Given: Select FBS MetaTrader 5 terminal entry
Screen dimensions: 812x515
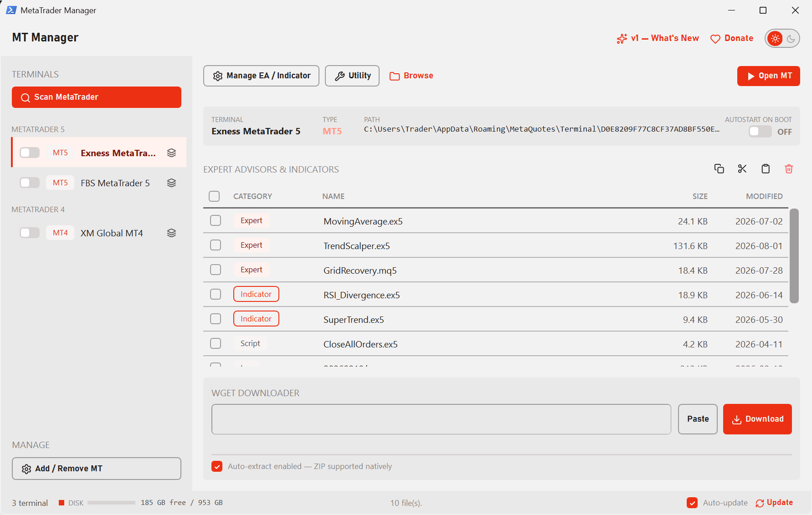Looking at the screenshot, I should (x=99, y=183).
